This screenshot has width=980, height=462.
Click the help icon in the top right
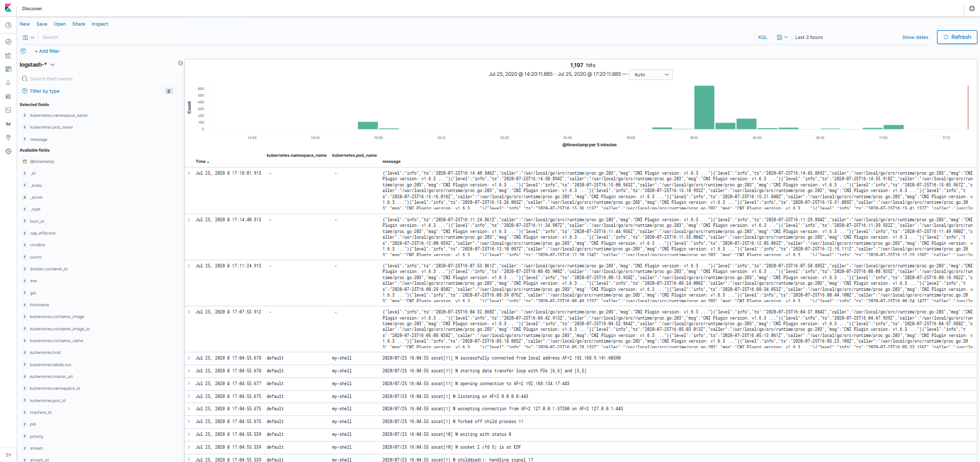(x=972, y=9)
